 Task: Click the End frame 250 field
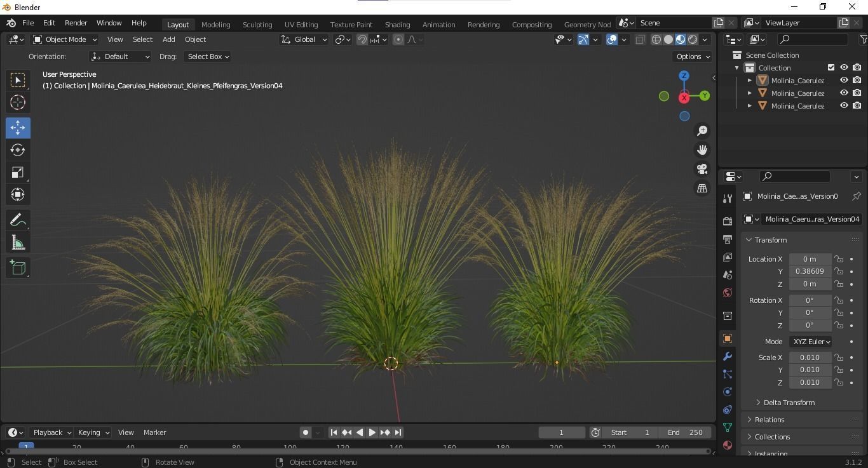tap(685, 432)
